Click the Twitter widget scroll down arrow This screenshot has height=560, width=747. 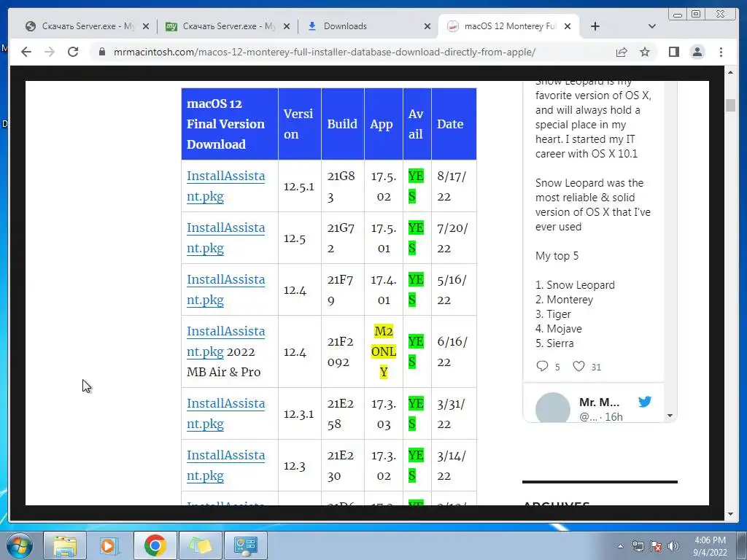[x=670, y=416]
